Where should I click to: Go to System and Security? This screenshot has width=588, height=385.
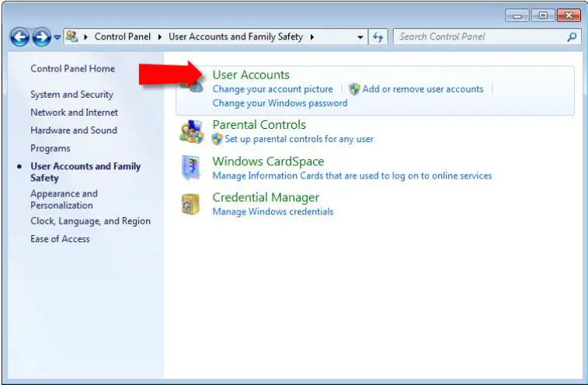click(x=71, y=95)
